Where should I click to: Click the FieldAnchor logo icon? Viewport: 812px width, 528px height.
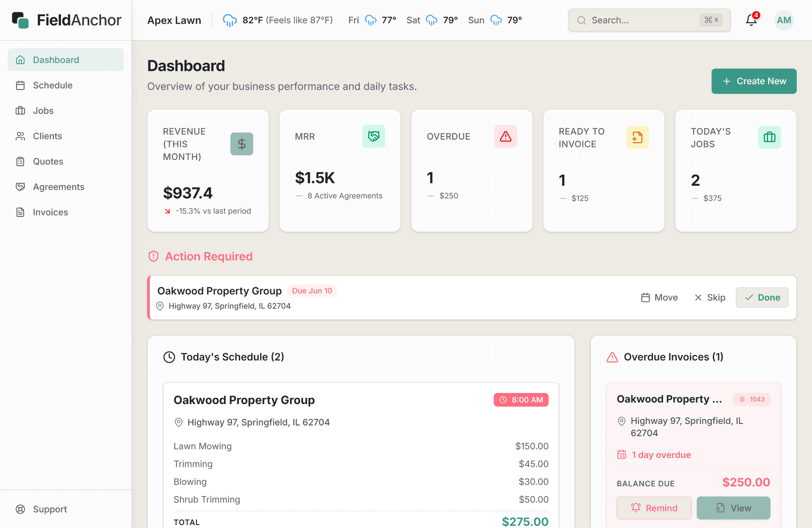(x=20, y=19)
